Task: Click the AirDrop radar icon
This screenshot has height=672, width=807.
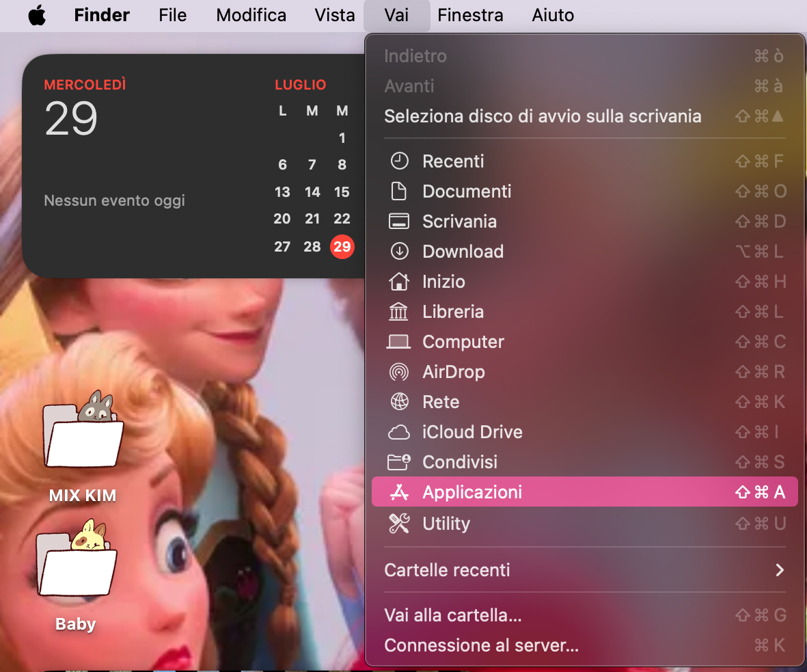Action: click(399, 372)
